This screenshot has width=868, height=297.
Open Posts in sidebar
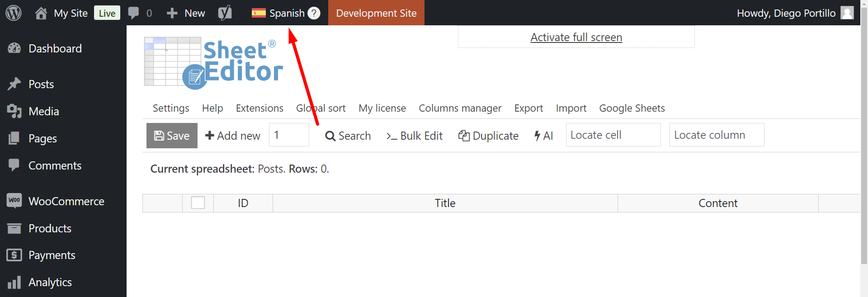[x=41, y=84]
